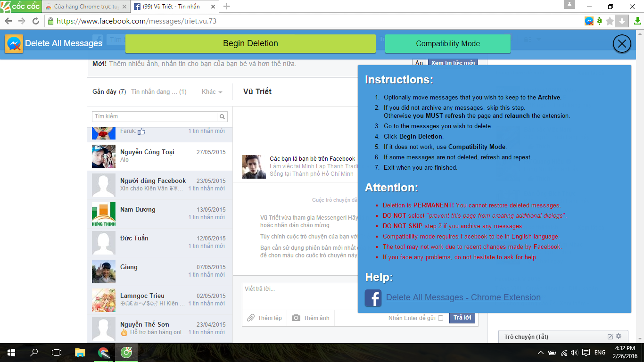
Task: Bookmark this page with the star
Action: (x=610, y=21)
